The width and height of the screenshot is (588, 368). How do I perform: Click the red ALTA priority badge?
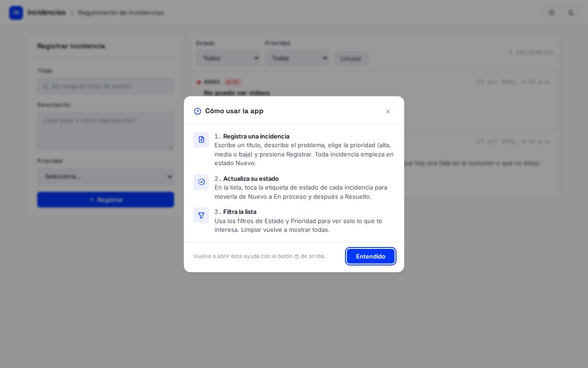click(232, 82)
